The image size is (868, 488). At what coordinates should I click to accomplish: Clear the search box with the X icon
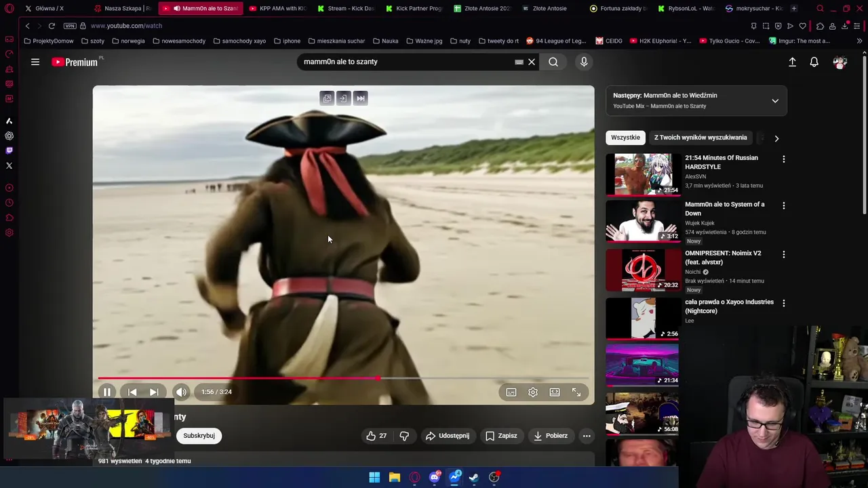(532, 62)
